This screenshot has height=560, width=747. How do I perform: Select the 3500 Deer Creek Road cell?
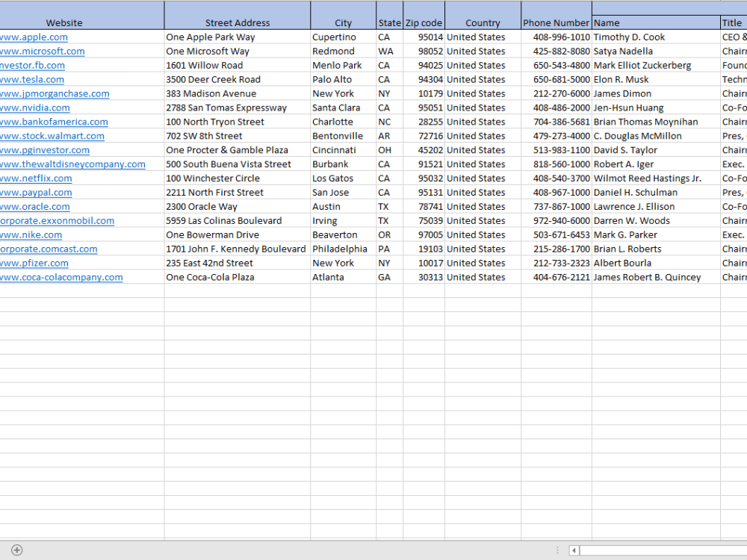tap(238, 80)
